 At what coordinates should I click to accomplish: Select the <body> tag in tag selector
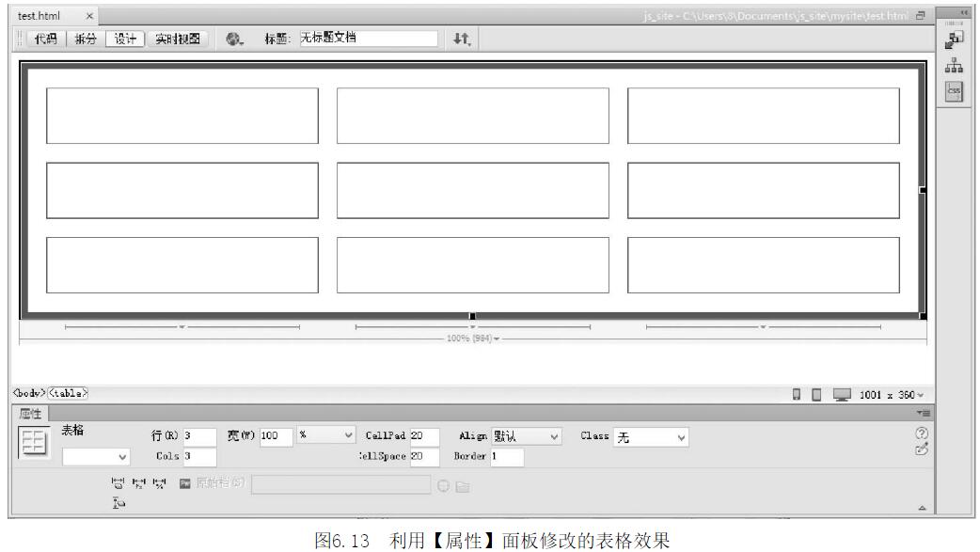[27, 392]
